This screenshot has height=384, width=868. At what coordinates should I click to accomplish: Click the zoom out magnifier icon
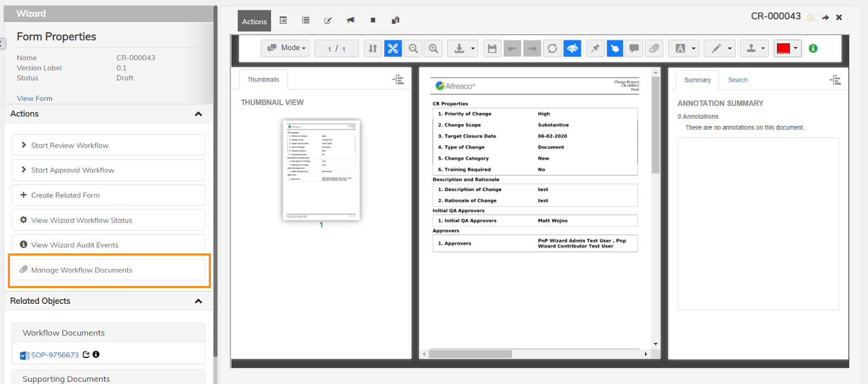tap(413, 48)
